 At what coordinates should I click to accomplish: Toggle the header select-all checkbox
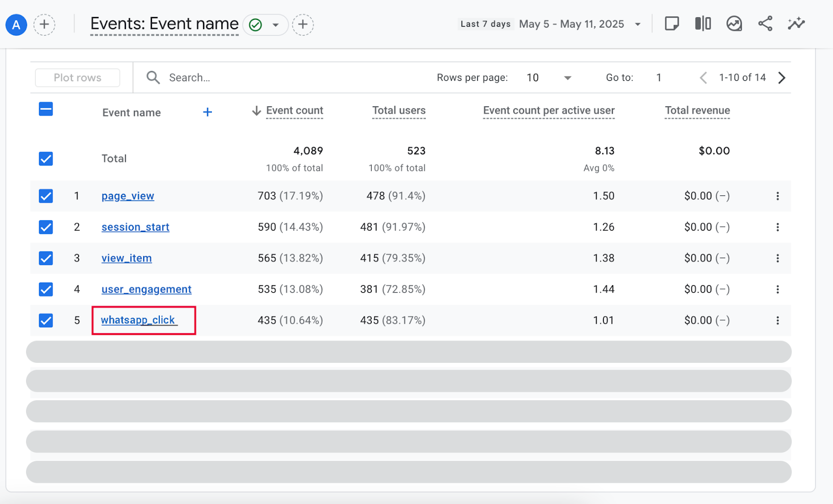(46, 109)
